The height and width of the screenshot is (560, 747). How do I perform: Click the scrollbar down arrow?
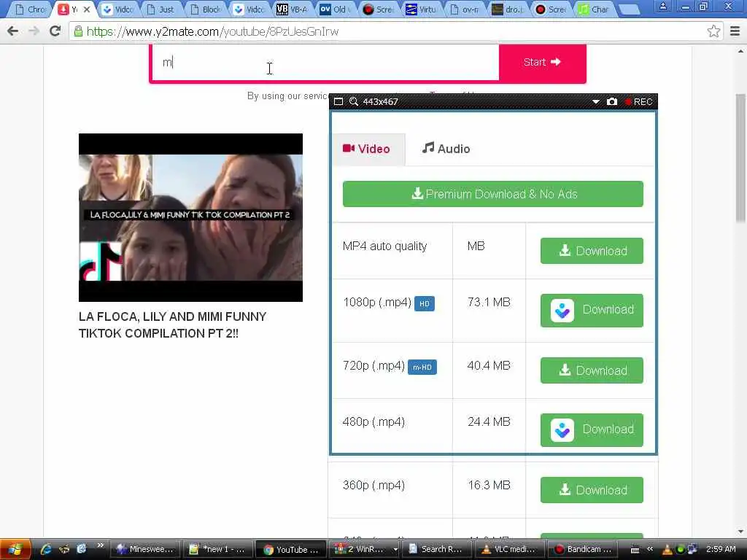pyautogui.click(x=740, y=532)
